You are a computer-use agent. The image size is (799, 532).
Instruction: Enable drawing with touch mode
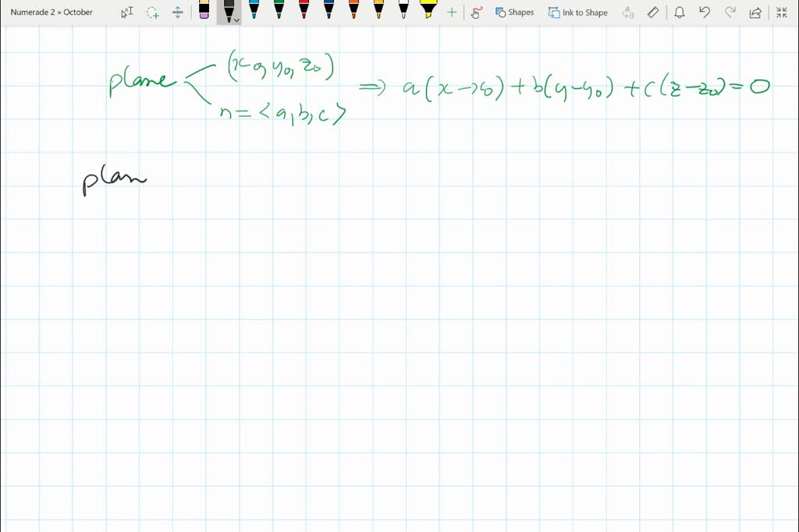(x=475, y=12)
